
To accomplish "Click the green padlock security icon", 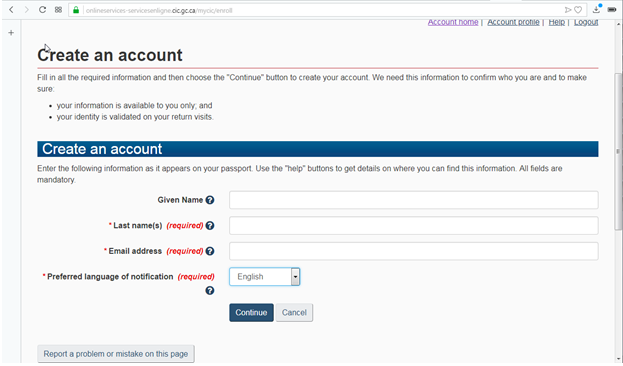I will [76, 10].
